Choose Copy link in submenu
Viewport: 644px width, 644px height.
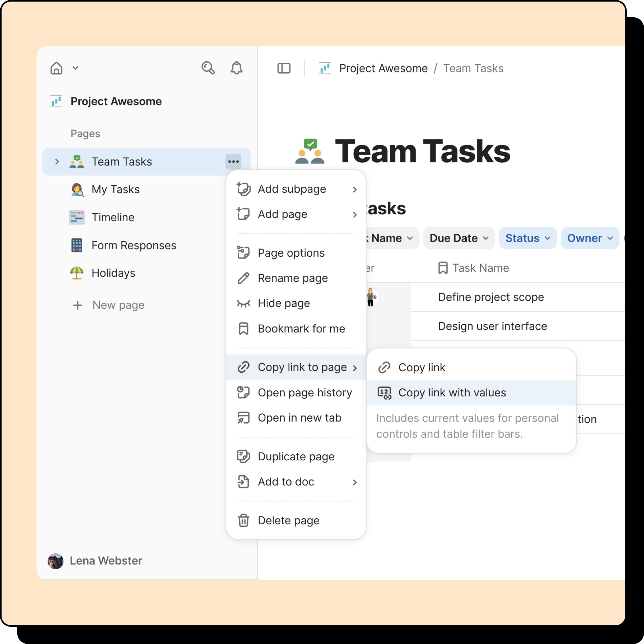422,367
